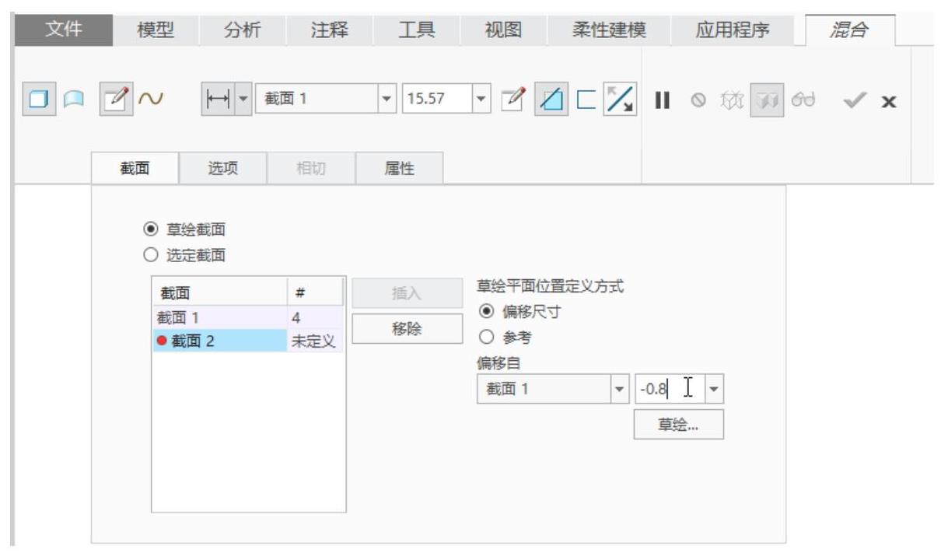Click the unattached preview mesh icon
The height and width of the screenshot is (560, 948).
[x=733, y=102]
